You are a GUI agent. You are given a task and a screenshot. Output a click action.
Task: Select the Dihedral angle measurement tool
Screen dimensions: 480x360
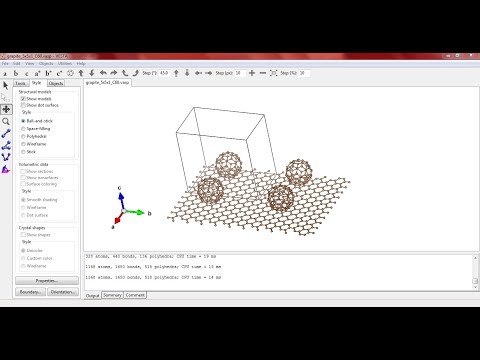click(6, 157)
